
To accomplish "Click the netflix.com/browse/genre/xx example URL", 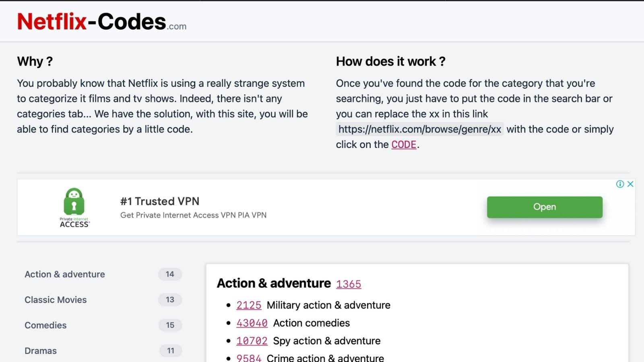I will coord(419,129).
